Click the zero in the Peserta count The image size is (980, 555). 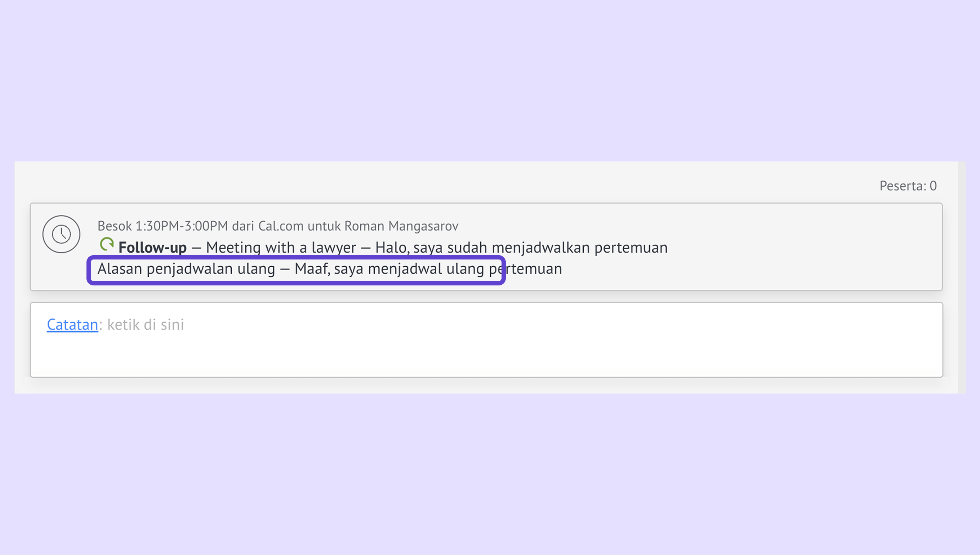click(933, 186)
